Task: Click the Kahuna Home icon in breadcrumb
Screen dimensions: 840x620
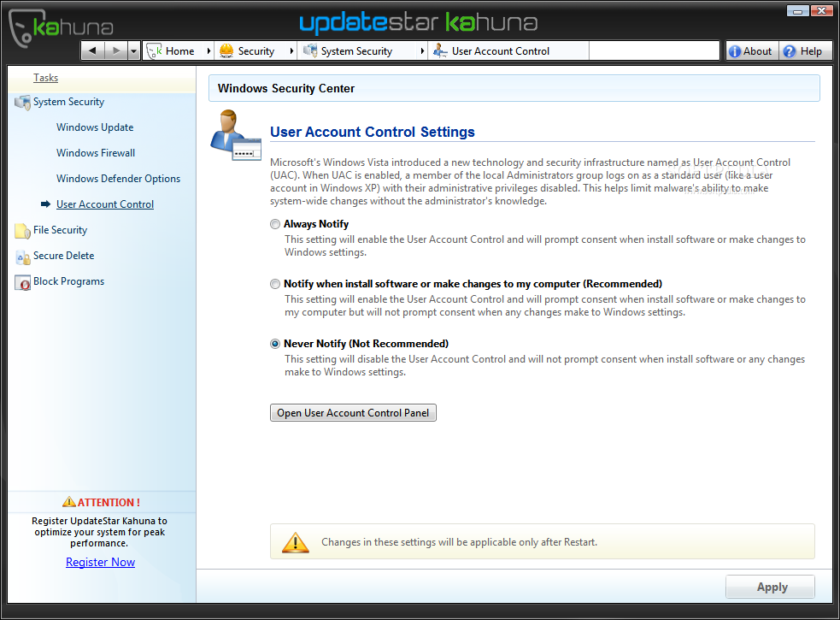Action: pyautogui.click(x=155, y=51)
